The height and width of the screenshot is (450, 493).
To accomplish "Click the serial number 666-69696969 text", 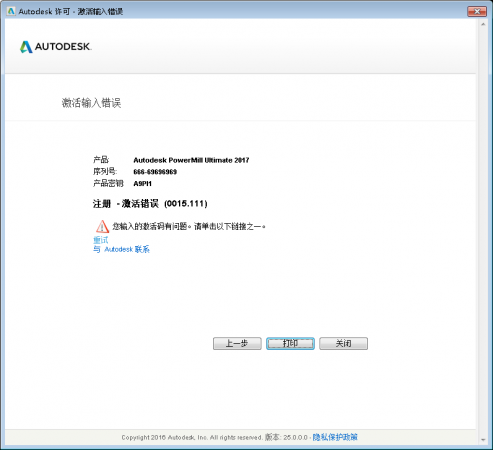I will tap(155, 172).
